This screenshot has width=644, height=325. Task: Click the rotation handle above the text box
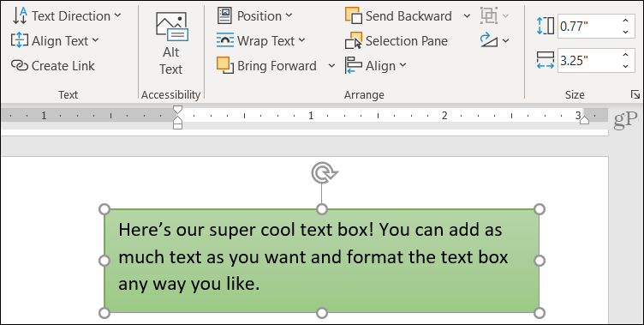(x=324, y=172)
